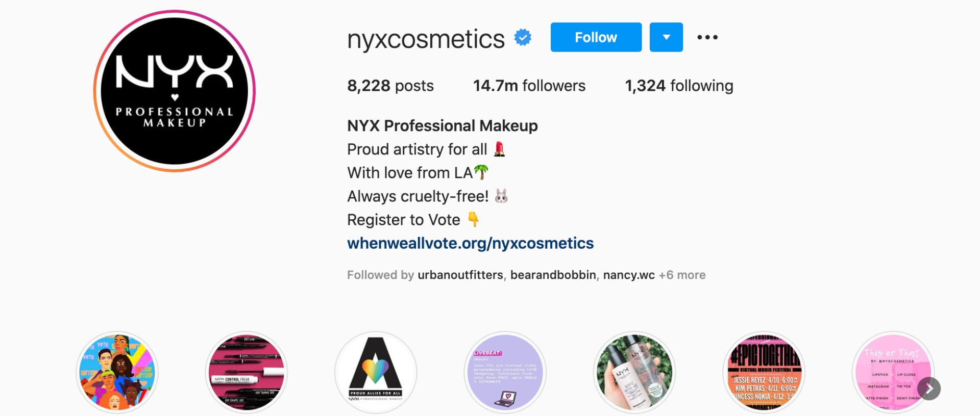Image resolution: width=980 pixels, height=416 pixels.
Task: Open the Proud Allies For All highlight
Action: (x=376, y=373)
